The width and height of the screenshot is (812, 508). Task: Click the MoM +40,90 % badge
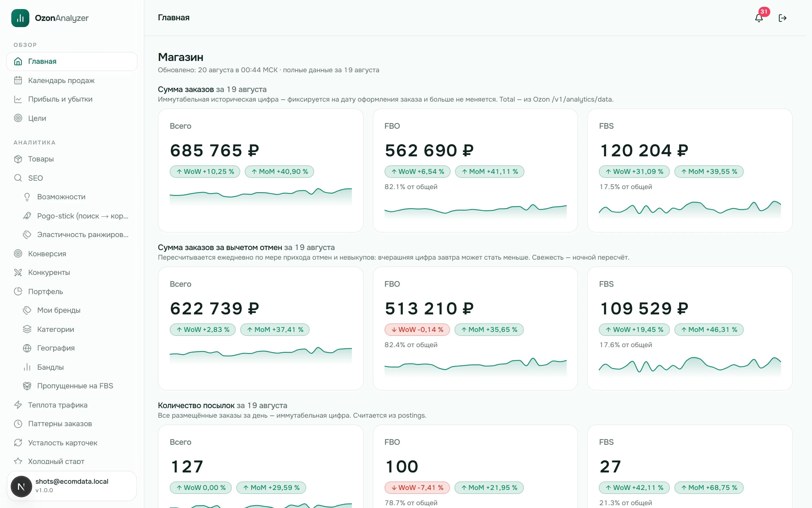[279, 172]
